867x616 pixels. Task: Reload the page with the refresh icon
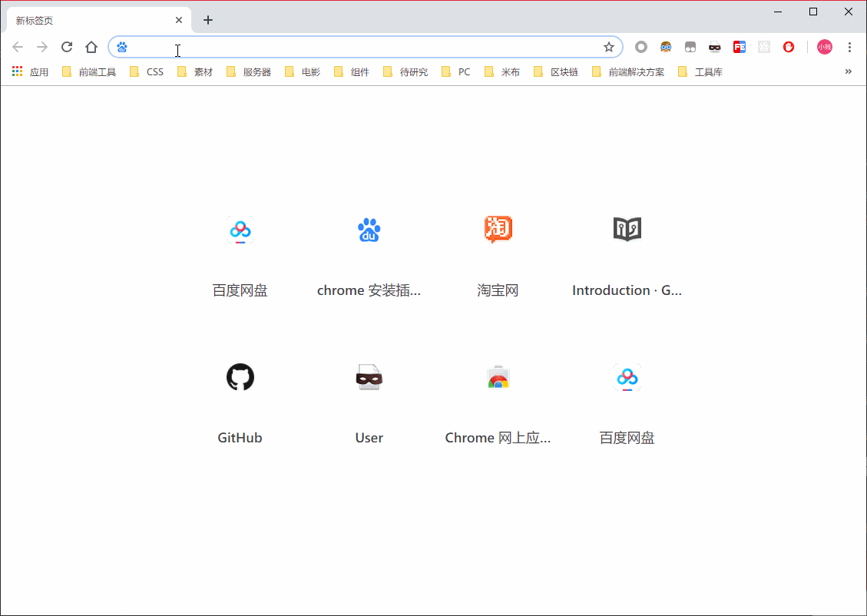(66, 47)
